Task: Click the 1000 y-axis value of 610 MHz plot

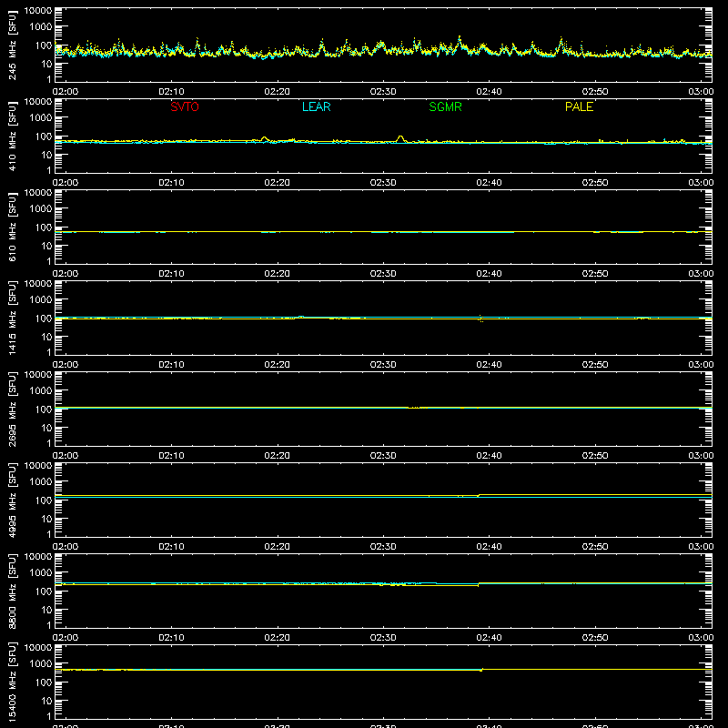Action: pyautogui.click(x=41, y=209)
